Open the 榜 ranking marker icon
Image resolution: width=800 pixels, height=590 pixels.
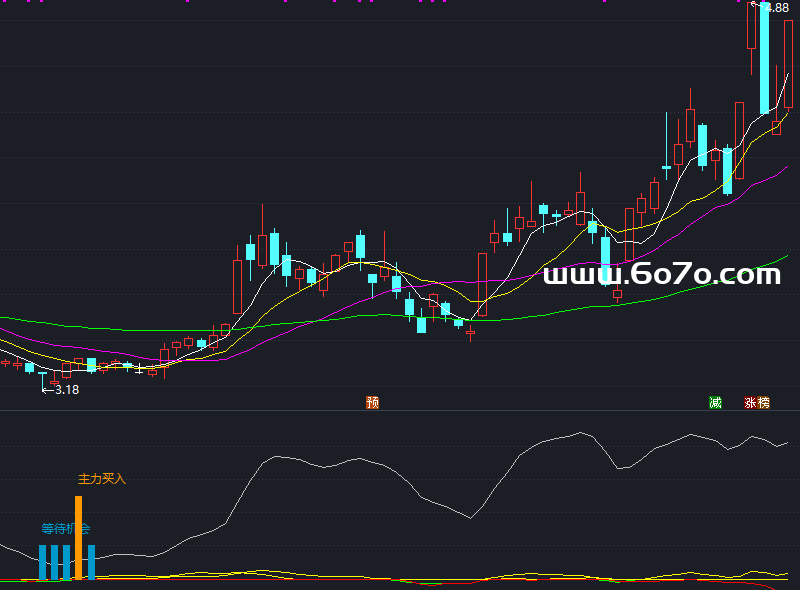pyautogui.click(x=764, y=403)
